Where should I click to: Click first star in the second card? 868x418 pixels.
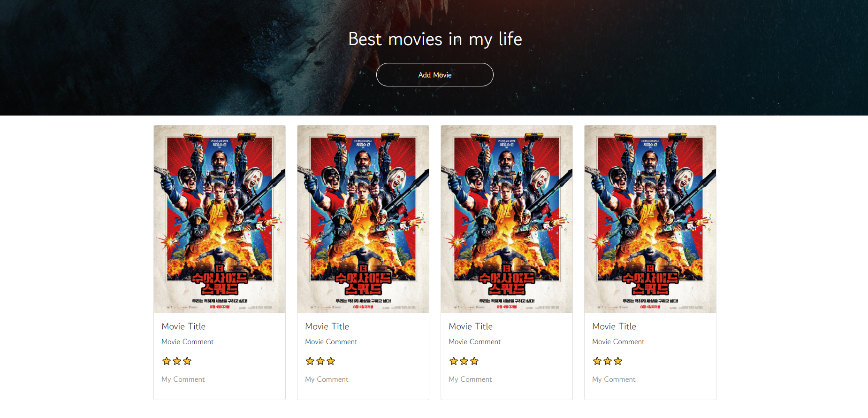tap(310, 361)
